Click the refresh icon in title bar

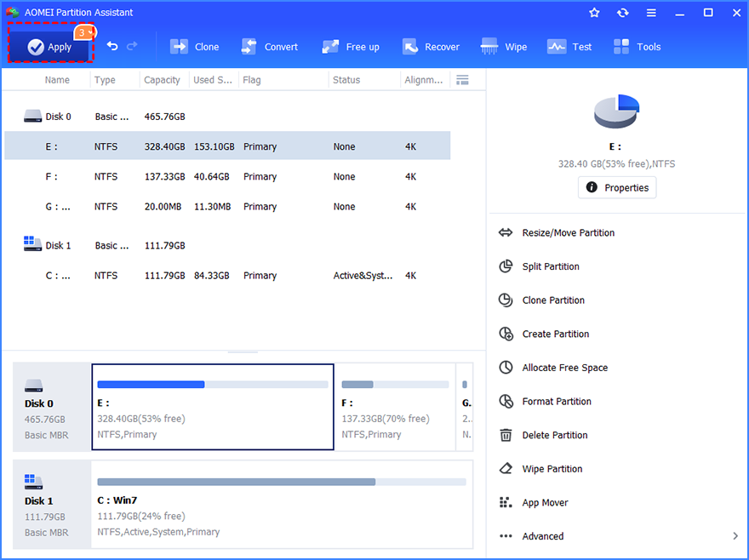click(x=623, y=13)
